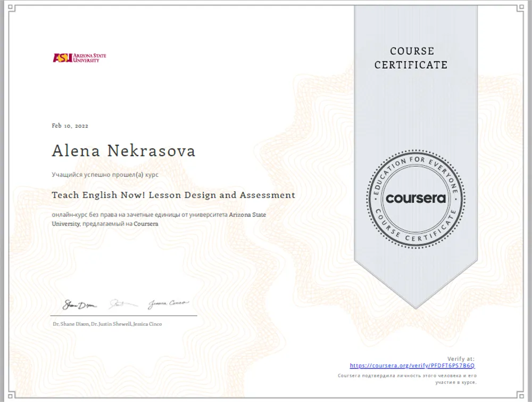The image size is (532, 402).
Task: Click the Arizona State University logo
Action: coord(79,58)
